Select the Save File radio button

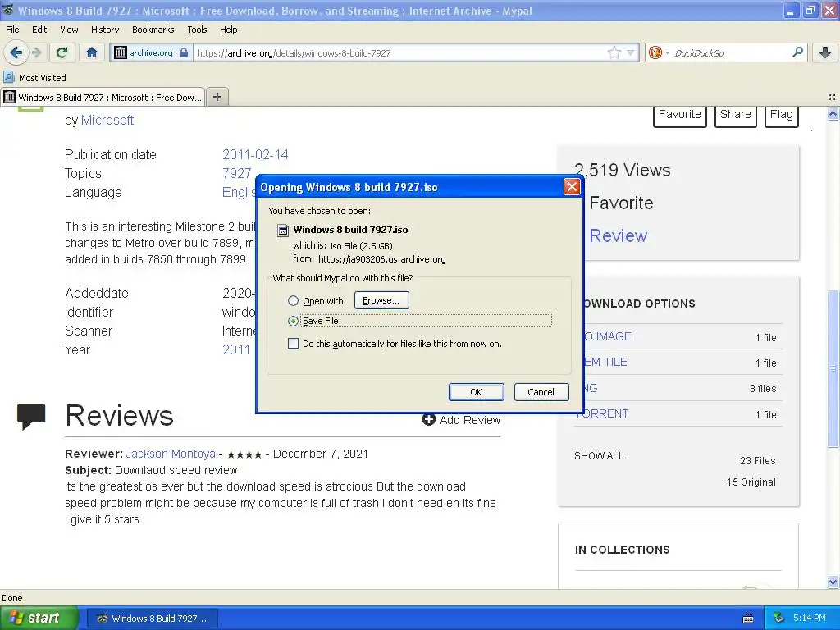(293, 321)
